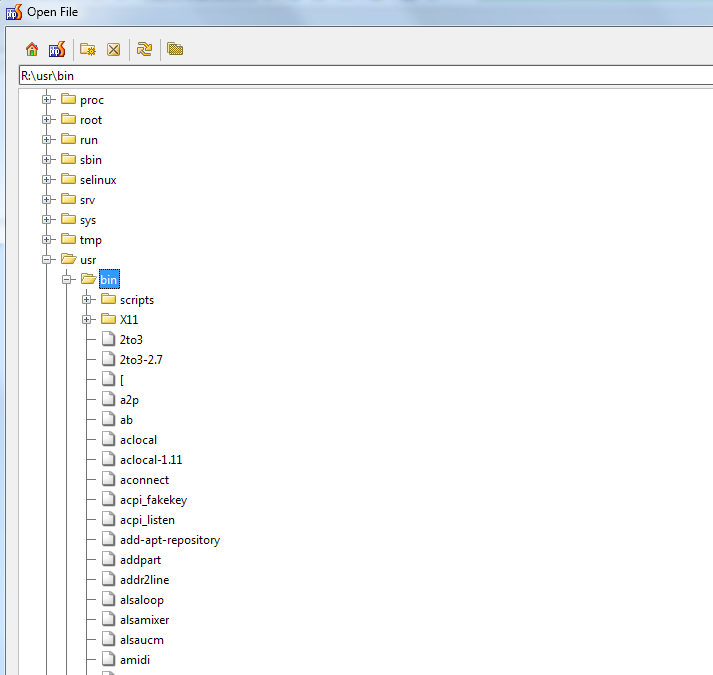Screen dimensions: 713x675
Task: Select the 2to3-2.7 file
Action: [x=140, y=360]
